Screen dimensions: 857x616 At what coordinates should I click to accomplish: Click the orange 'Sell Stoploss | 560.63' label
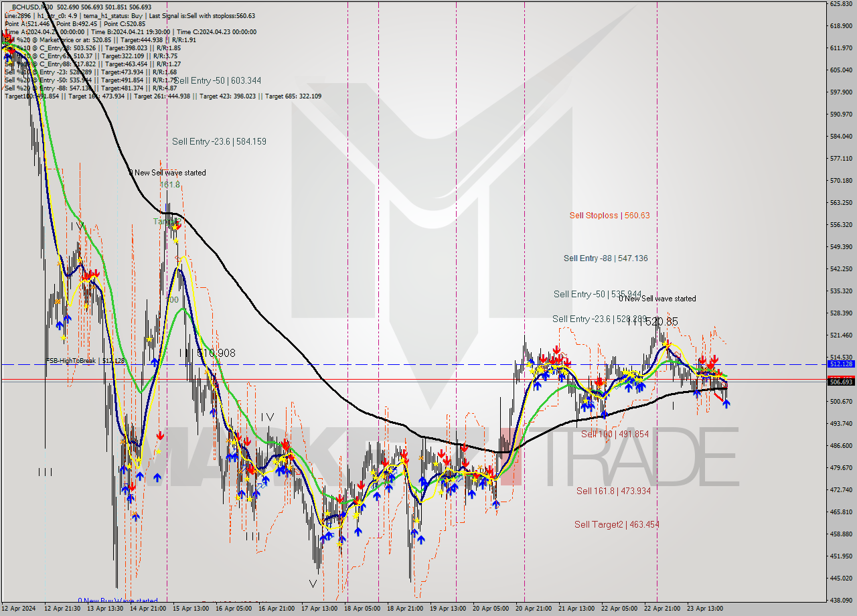[x=609, y=215]
